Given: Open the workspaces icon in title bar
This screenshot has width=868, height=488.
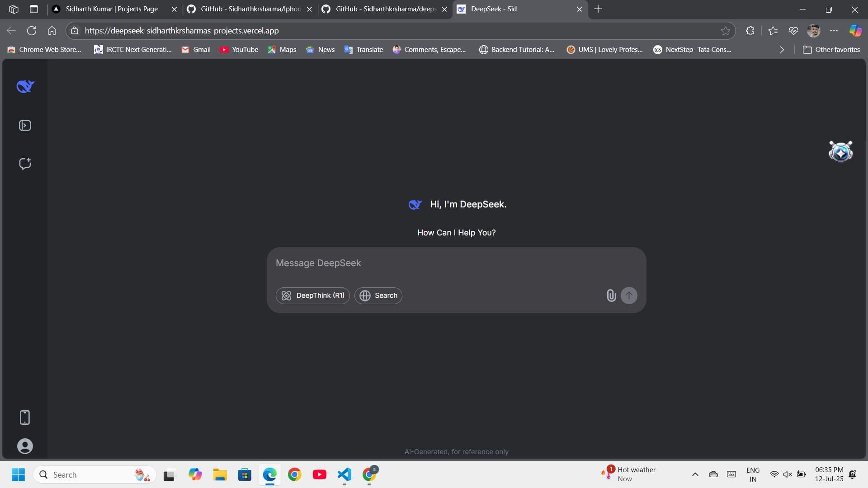Looking at the screenshot, I should point(14,9).
